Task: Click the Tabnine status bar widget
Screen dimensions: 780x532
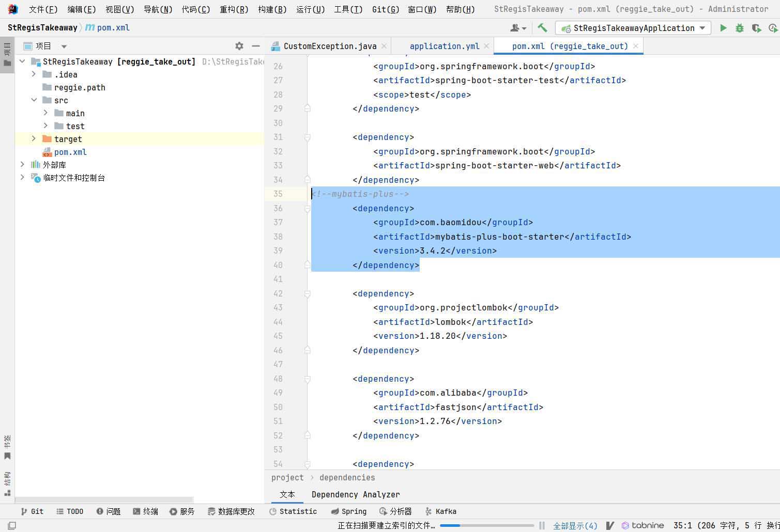Action: (643, 525)
